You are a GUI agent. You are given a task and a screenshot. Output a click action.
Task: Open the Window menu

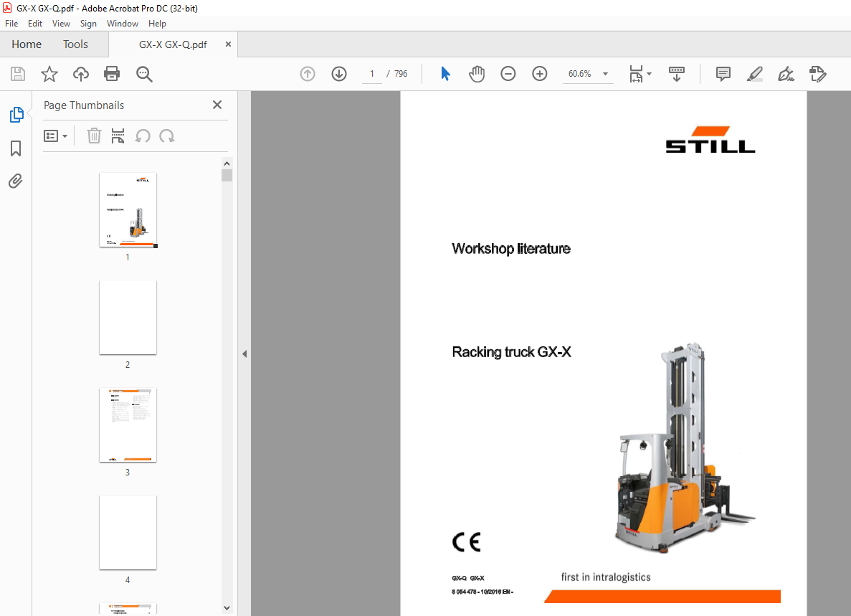pos(122,24)
